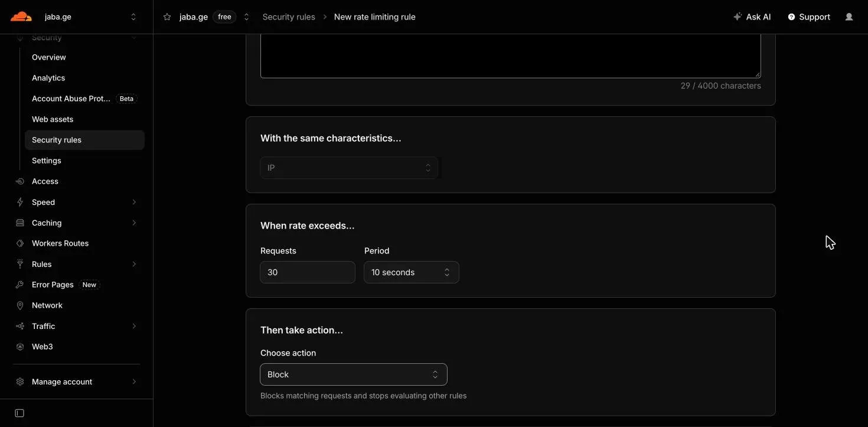
Task: Open the domain selector chevrons beside free
Action: pos(247,17)
